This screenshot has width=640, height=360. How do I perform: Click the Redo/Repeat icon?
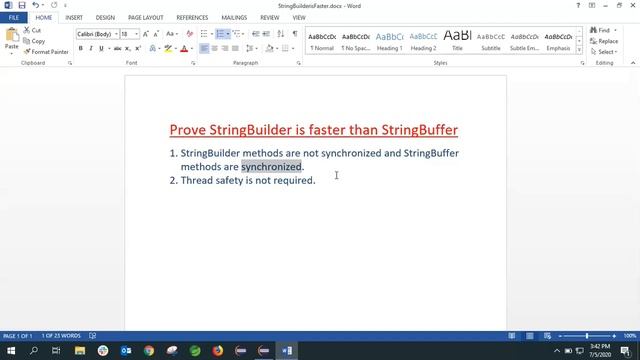(x=54, y=5)
